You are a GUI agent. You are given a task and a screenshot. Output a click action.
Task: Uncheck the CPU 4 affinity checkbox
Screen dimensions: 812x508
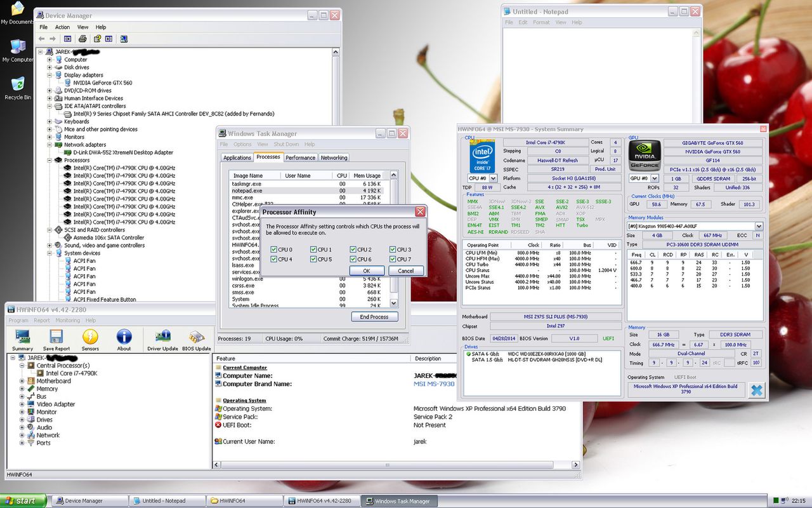tap(273, 259)
